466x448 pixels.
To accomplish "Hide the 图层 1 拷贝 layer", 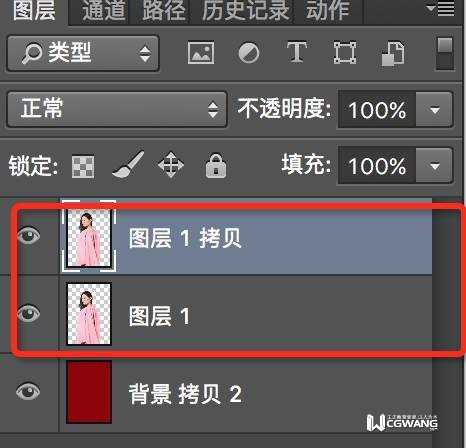I will (x=29, y=235).
